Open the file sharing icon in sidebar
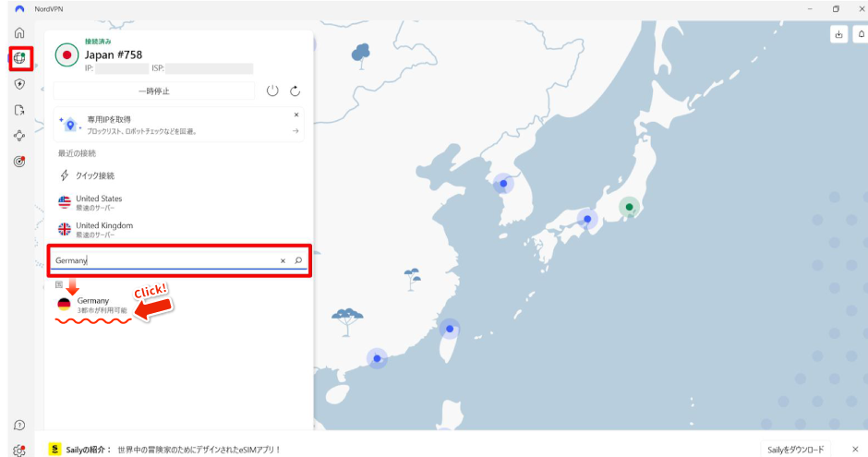 coord(19,110)
